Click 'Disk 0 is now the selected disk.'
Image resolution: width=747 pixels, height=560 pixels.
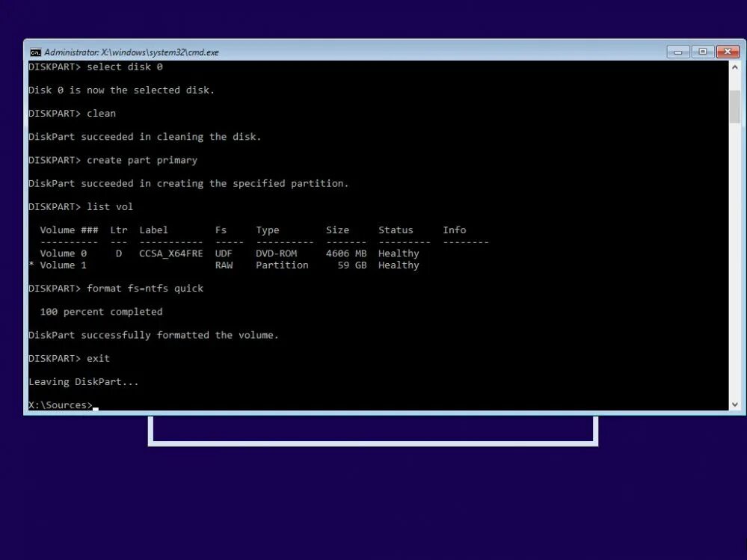pos(121,90)
